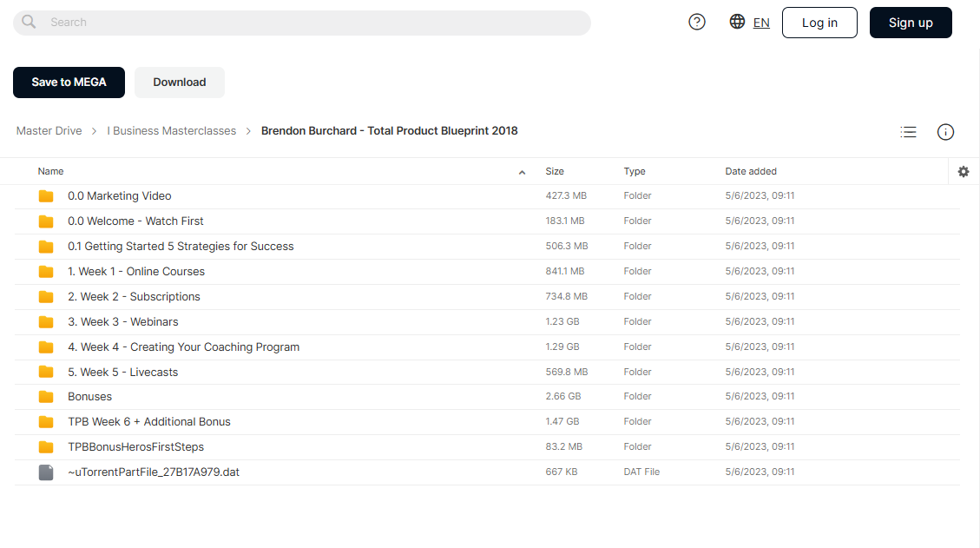Click folder icon for TPBBonusHerosFirstSteps
Screen dimensions: 980x548
click(x=46, y=447)
